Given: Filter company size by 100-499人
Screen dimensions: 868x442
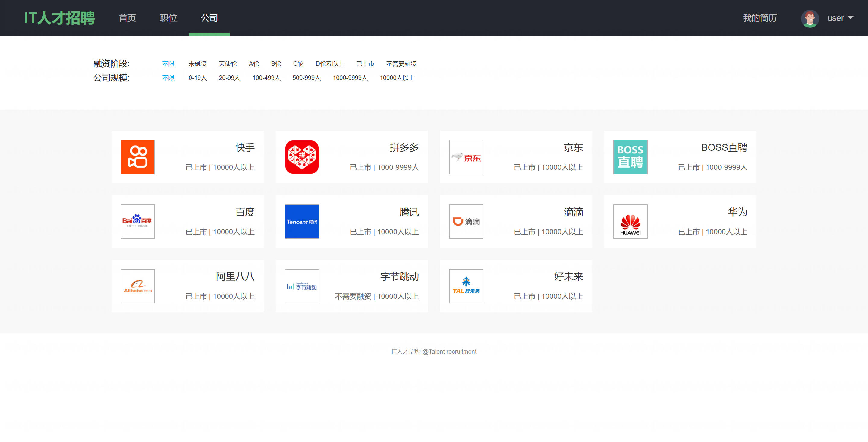Looking at the screenshot, I should (x=266, y=78).
